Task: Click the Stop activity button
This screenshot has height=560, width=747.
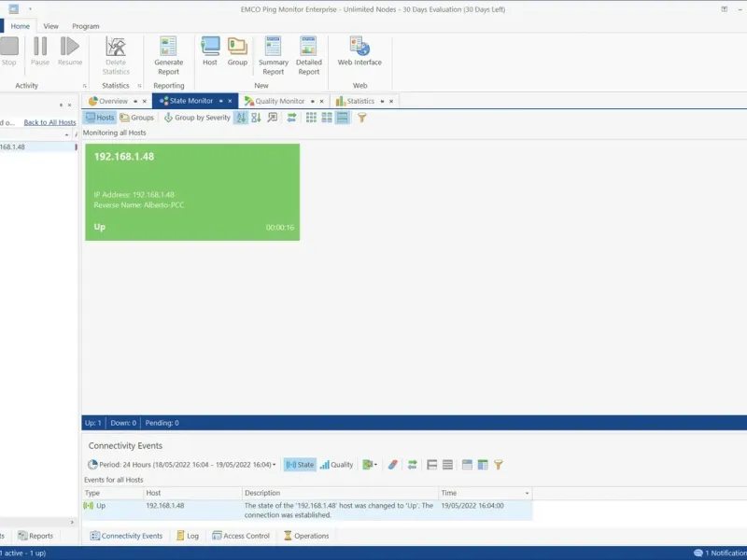Action: (x=8, y=51)
